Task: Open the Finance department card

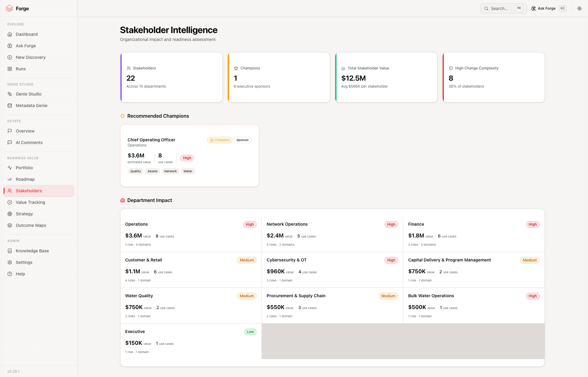Action: tap(474, 234)
